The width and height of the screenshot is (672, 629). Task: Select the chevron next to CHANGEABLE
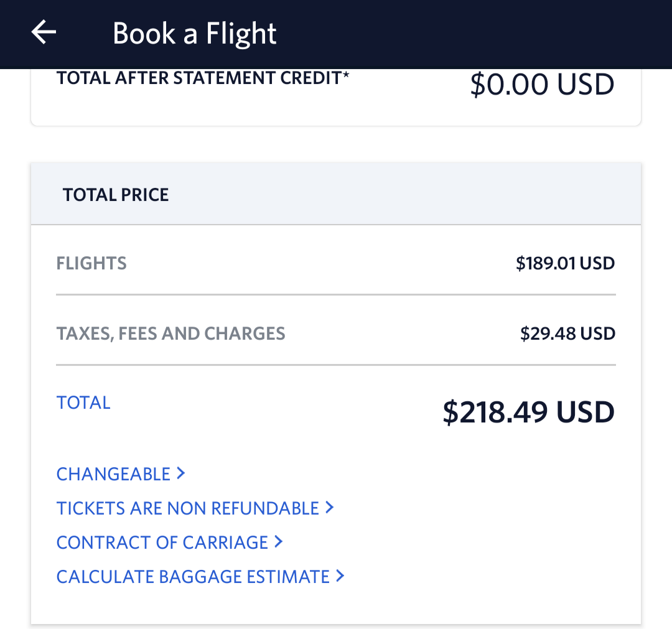tap(181, 473)
